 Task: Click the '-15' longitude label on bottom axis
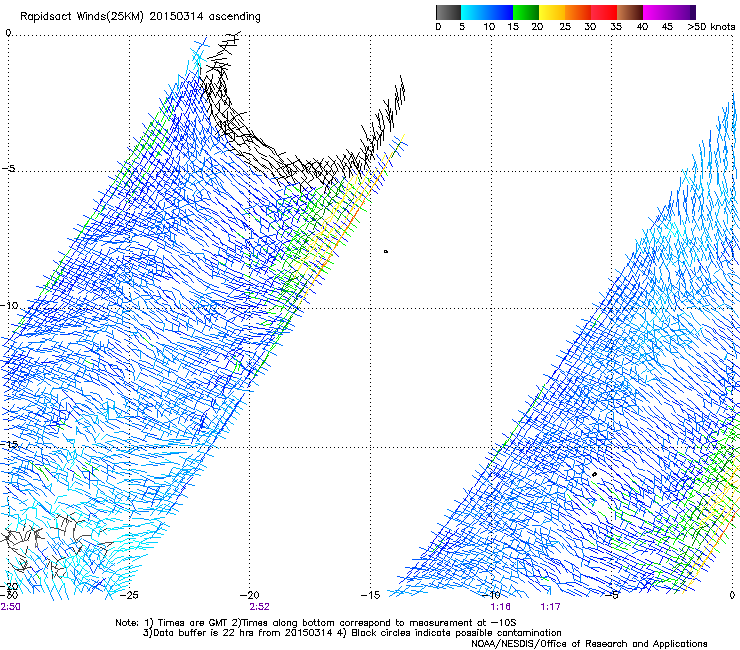click(370, 595)
